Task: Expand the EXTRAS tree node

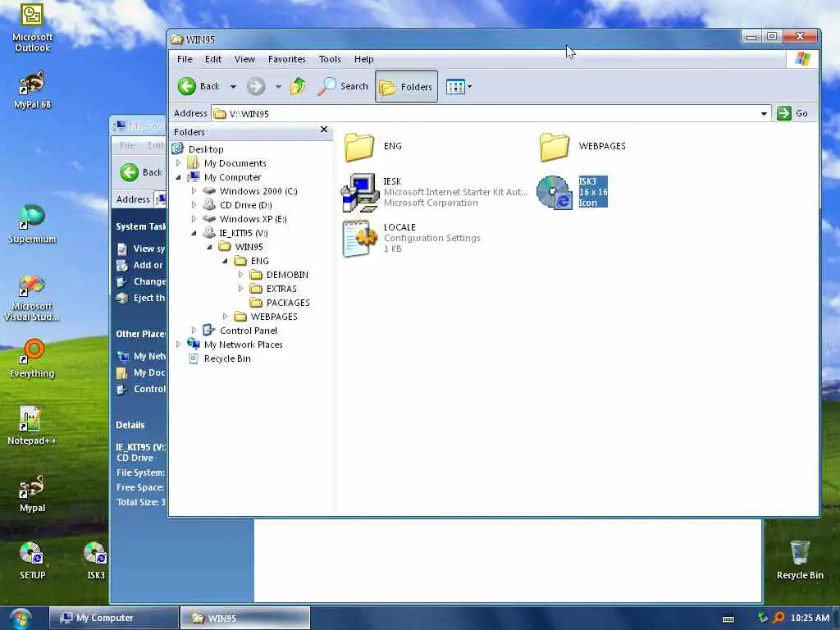Action: (x=240, y=288)
